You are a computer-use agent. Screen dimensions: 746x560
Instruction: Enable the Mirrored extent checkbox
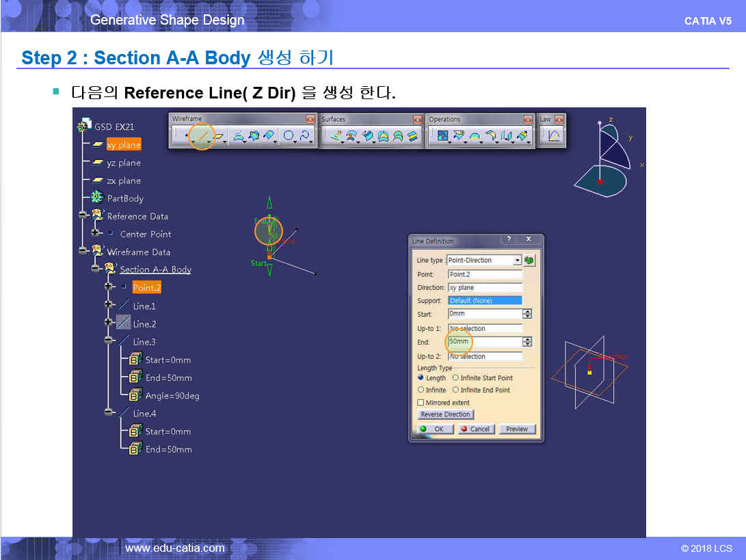coord(421,403)
